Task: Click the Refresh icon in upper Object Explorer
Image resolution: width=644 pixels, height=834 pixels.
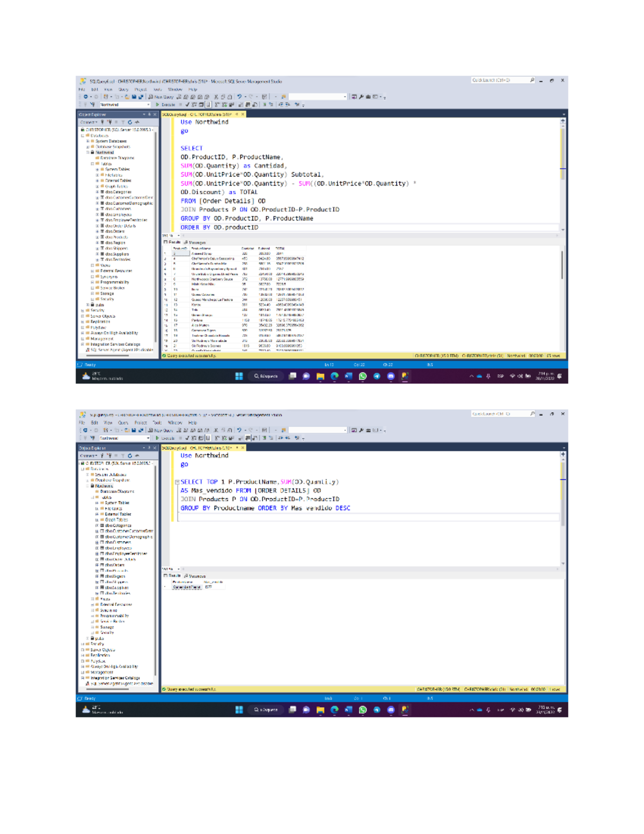Action: coord(130,122)
